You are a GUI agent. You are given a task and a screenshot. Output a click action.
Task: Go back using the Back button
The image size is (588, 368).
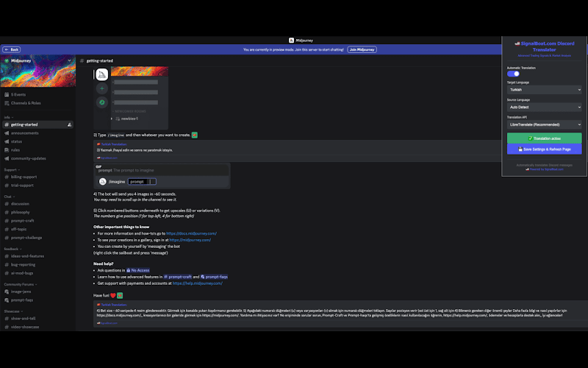coord(12,49)
